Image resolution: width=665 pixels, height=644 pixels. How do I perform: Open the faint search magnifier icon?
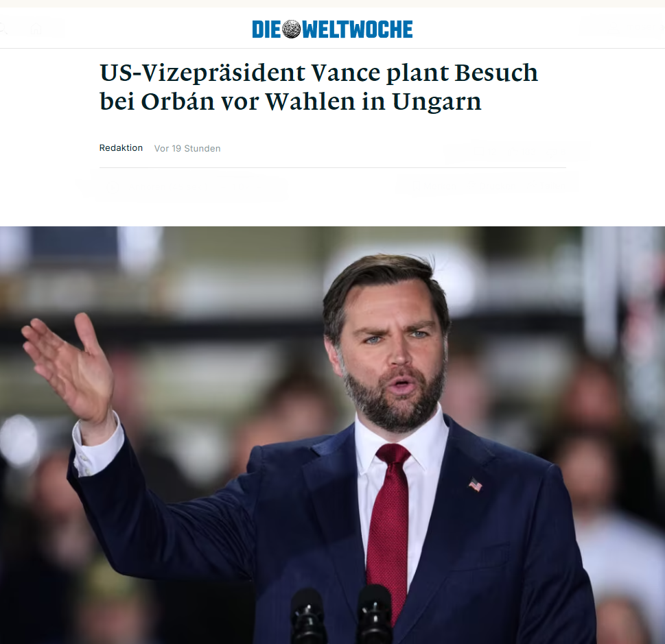(3, 28)
